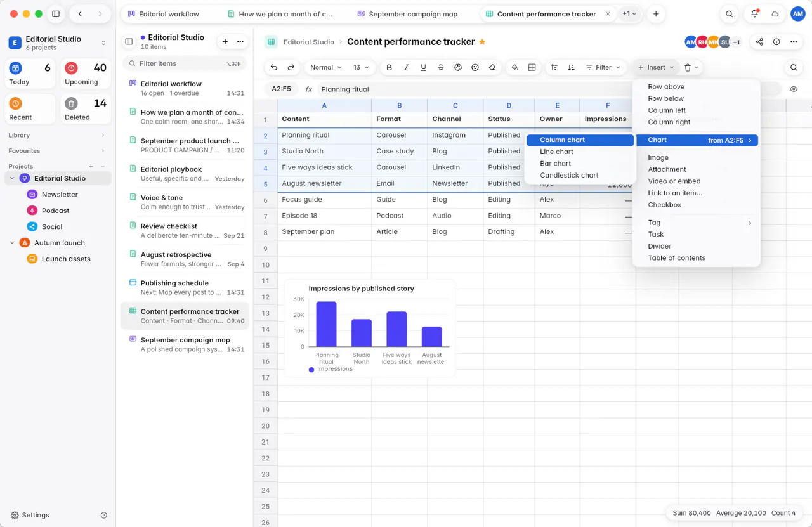Image resolution: width=812 pixels, height=527 pixels.
Task: Redo the last undone edit
Action: (291, 67)
